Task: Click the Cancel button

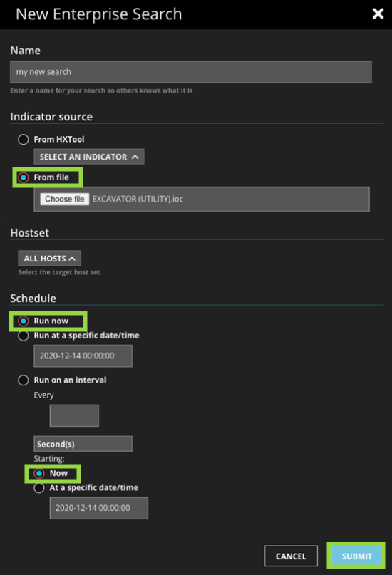Action: [292, 556]
